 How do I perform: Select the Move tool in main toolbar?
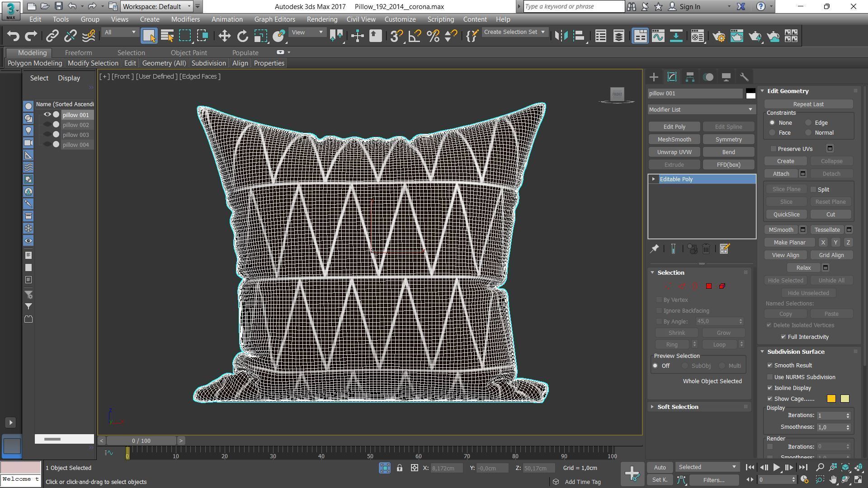pyautogui.click(x=224, y=36)
